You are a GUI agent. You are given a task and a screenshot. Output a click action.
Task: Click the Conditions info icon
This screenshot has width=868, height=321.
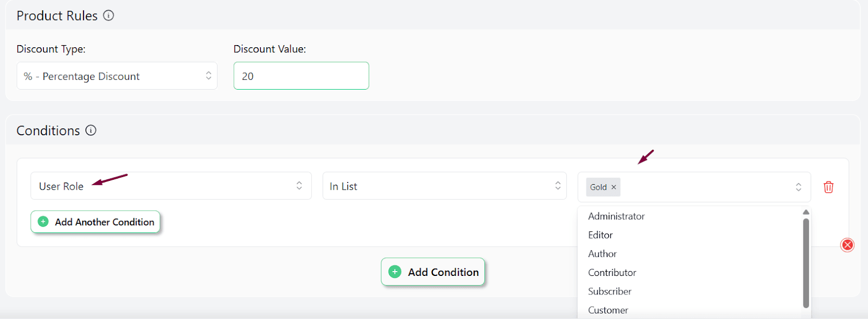coord(91,130)
